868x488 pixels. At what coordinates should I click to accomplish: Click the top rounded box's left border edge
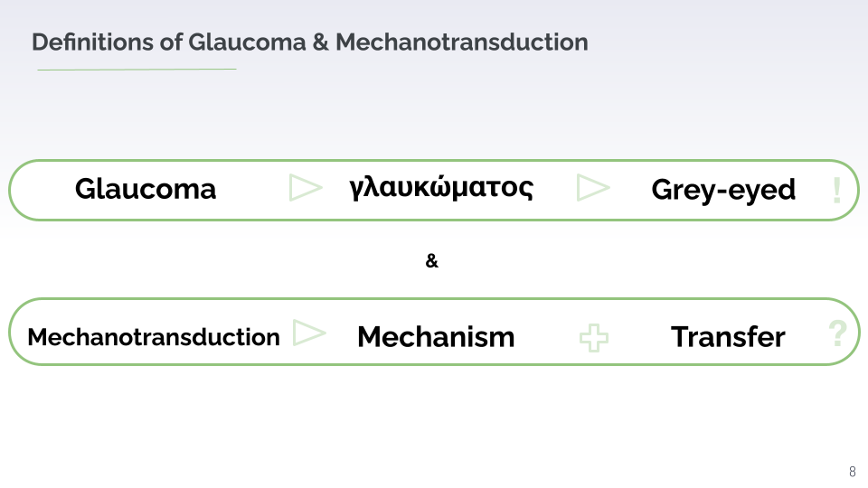point(10,190)
